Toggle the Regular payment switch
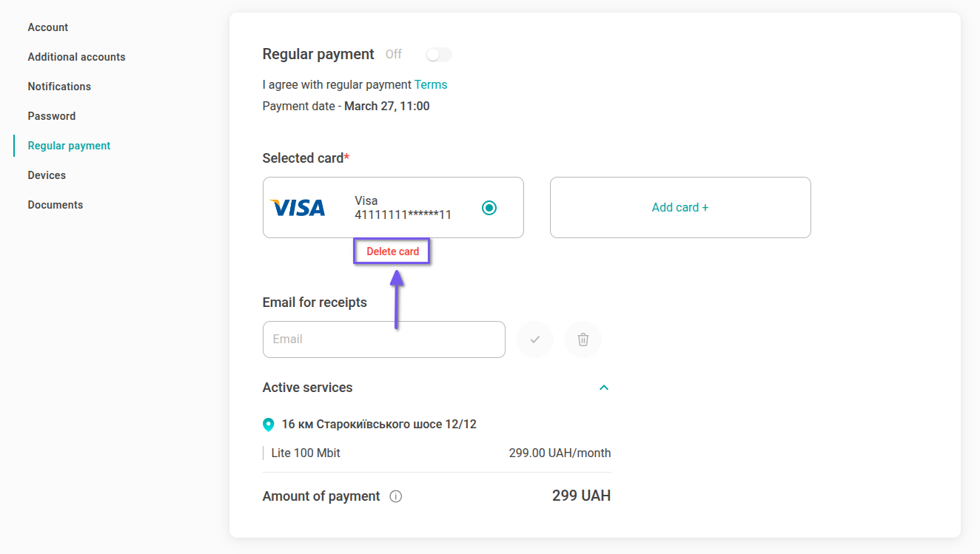This screenshot has height=554, width=980. (439, 55)
